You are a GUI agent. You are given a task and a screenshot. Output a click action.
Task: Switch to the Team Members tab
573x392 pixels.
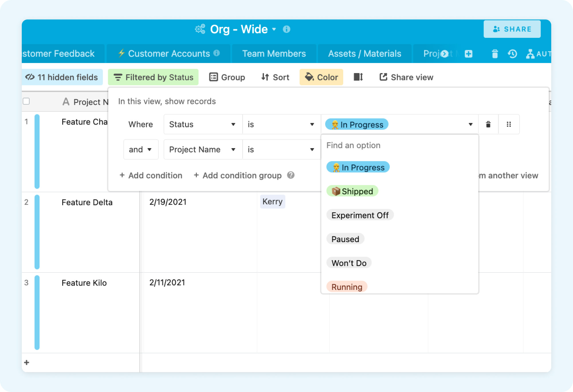click(x=274, y=53)
